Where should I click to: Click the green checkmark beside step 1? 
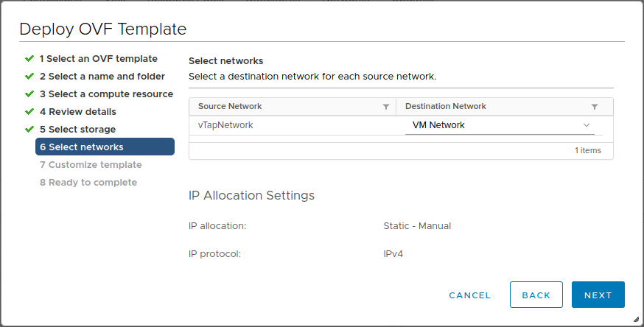click(29, 58)
